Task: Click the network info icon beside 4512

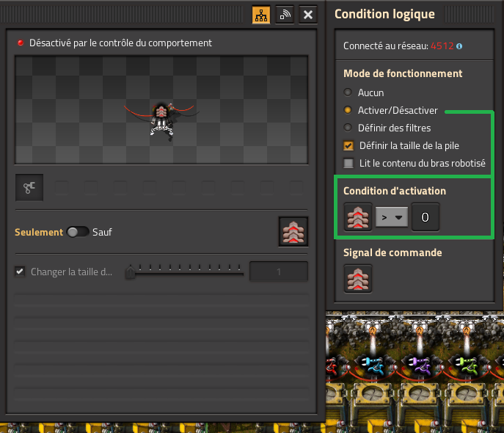Action: point(459,46)
